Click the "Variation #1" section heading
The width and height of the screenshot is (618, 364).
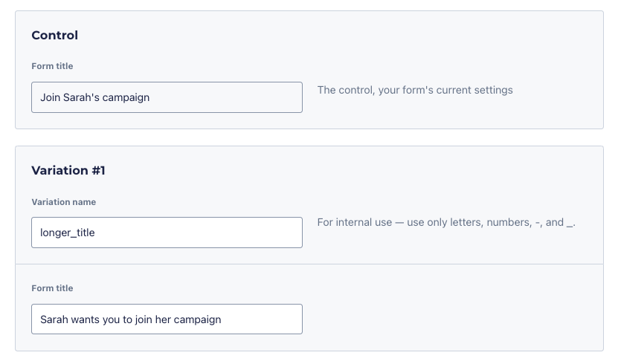point(68,171)
